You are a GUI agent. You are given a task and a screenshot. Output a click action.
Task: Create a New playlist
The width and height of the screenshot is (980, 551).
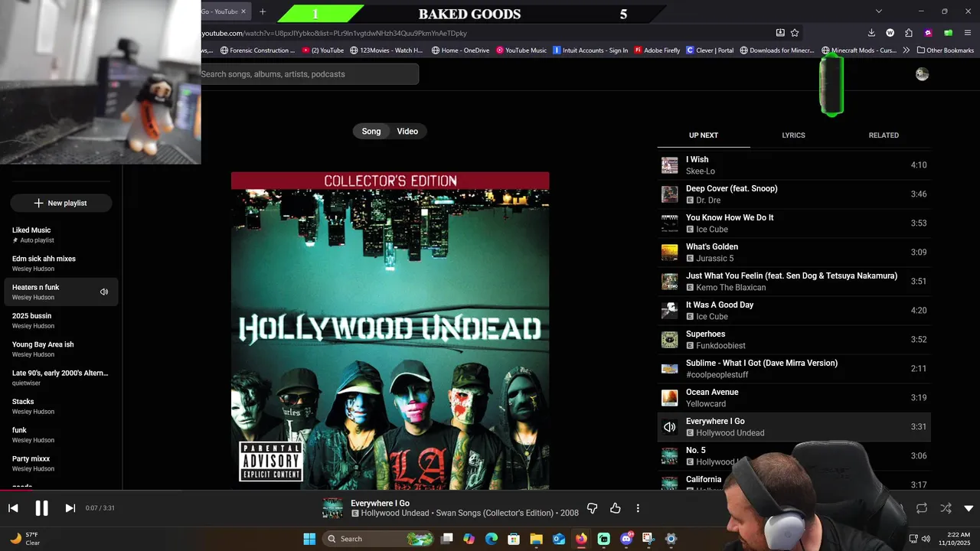pyautogui.click(x=60, y=203)
